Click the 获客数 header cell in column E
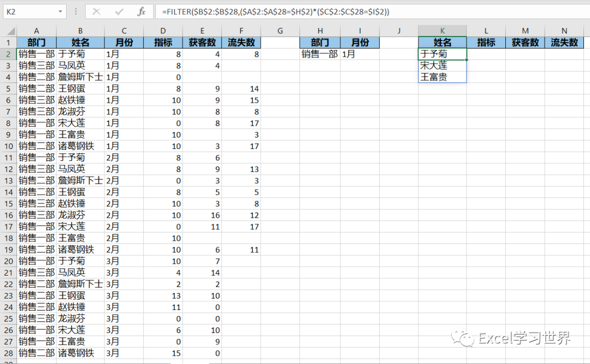This screenshot has height=364, width=590. [202, 43]
